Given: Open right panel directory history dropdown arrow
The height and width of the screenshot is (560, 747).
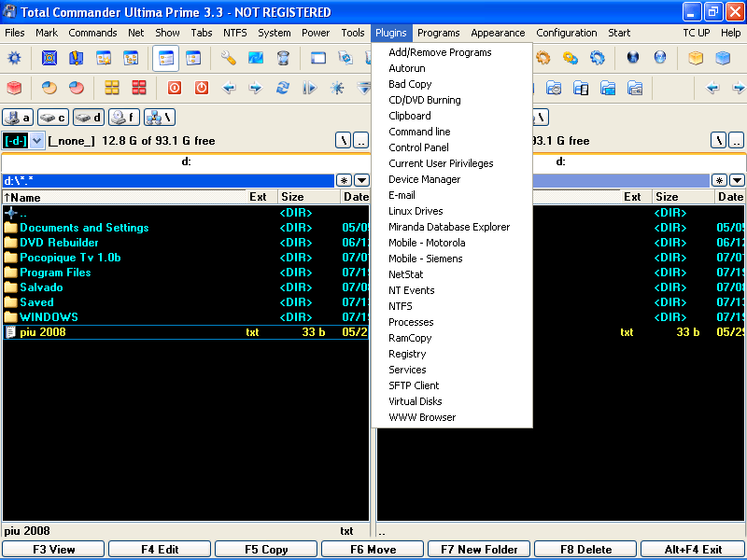Looking at the screenshot, I should click(x=737, y=180).
